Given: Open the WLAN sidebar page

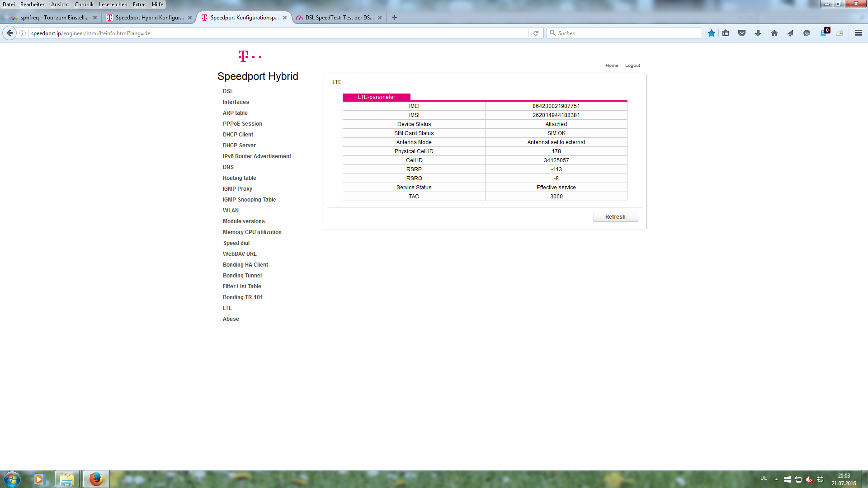Looking at the screenshot, I should [231, 211].
